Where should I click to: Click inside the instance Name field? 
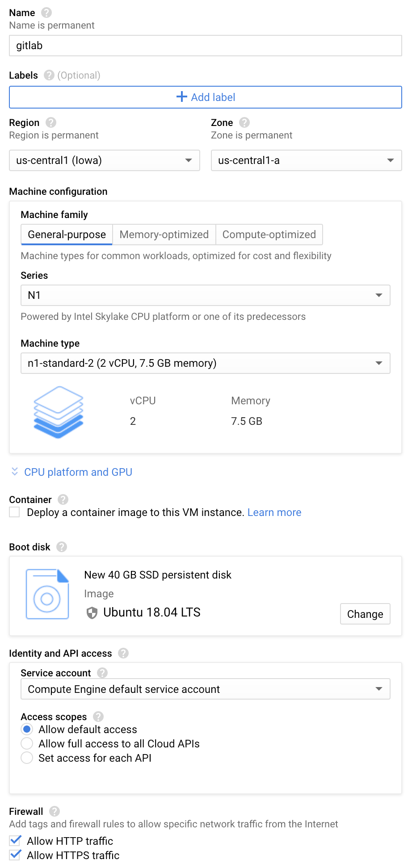pos(206,45)
